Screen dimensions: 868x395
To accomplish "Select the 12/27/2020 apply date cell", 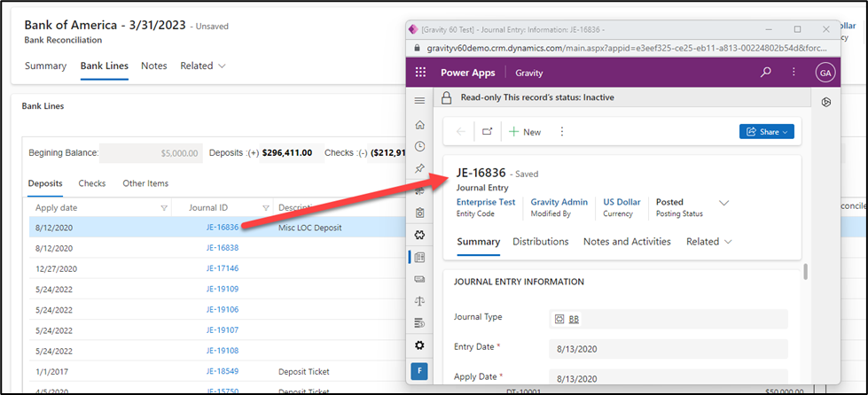I will 57,269.
